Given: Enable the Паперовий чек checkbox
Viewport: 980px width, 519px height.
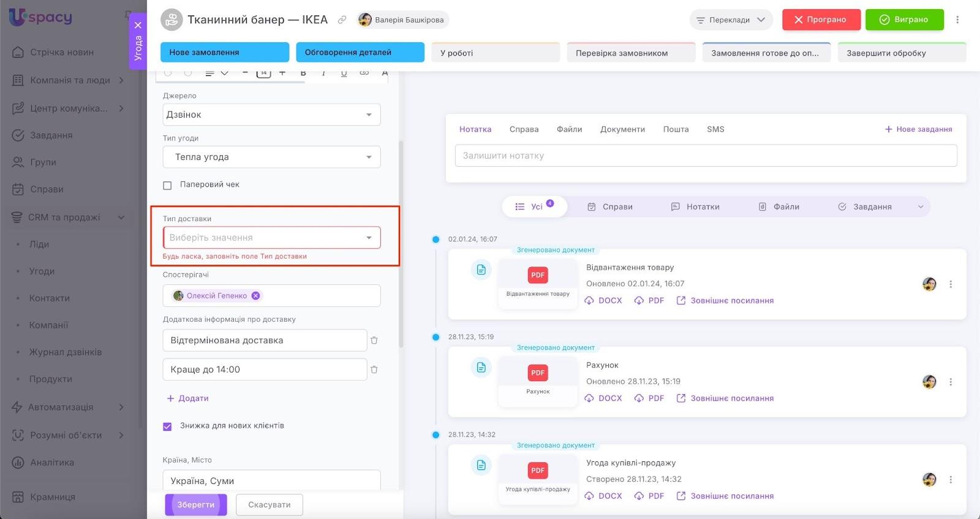Looking at the screenshot, I should coord(167,185).
